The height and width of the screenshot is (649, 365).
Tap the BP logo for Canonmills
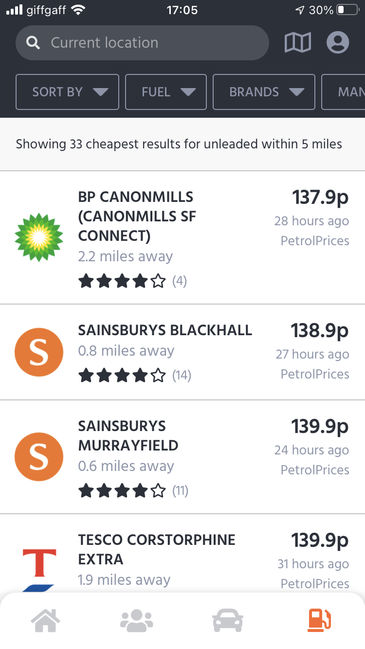[39, 237]
